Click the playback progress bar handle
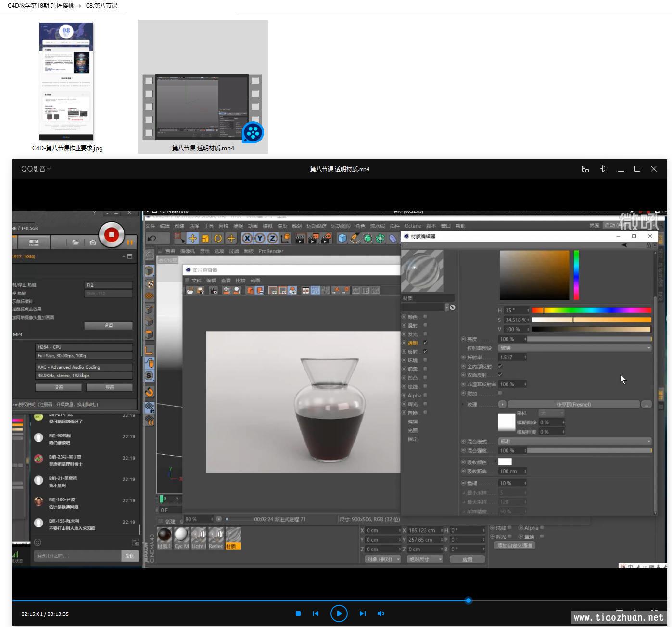Viewport: 672px width, 627px height. [x=469, y=601]
